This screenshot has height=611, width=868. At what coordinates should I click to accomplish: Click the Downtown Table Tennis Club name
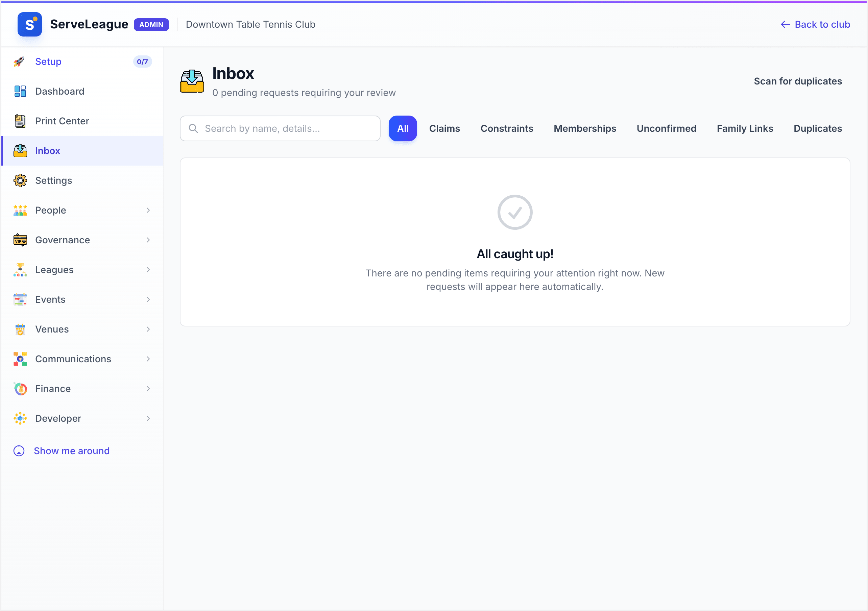[x=250, y=25]
